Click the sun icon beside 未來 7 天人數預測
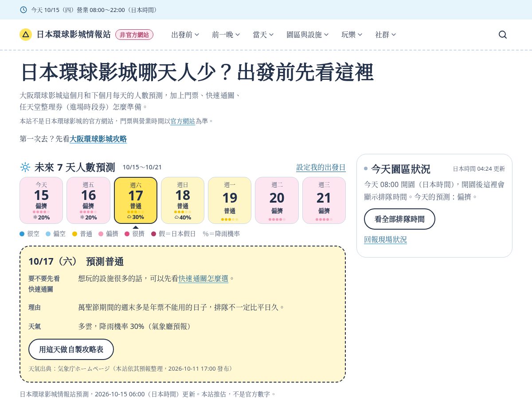 [25, 167]
